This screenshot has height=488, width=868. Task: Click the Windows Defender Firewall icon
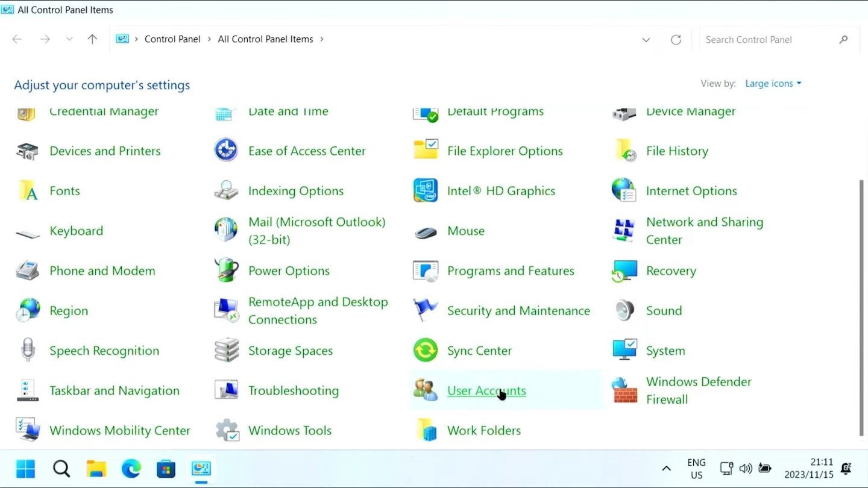pyautogui.click(x=624, y=390)
